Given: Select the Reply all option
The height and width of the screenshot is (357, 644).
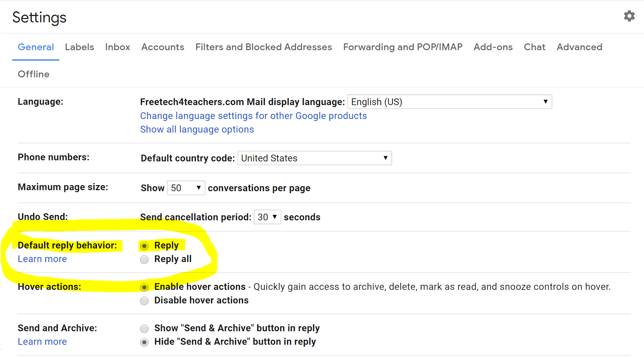Looking at the screenshot, I should point(144,260).
